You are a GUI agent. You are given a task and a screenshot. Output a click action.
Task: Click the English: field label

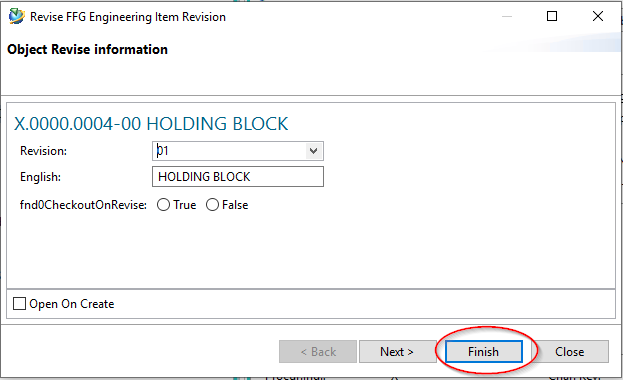coord(41,176)
